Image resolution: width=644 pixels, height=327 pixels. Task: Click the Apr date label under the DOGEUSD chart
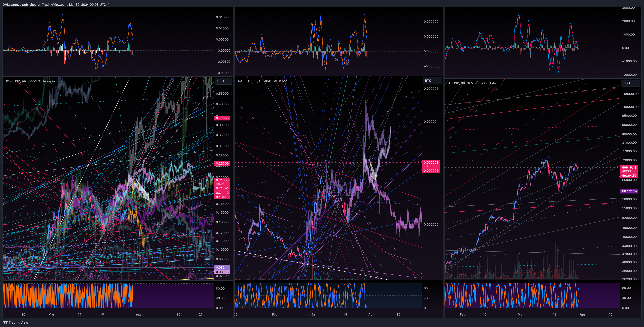coord(139,314)
